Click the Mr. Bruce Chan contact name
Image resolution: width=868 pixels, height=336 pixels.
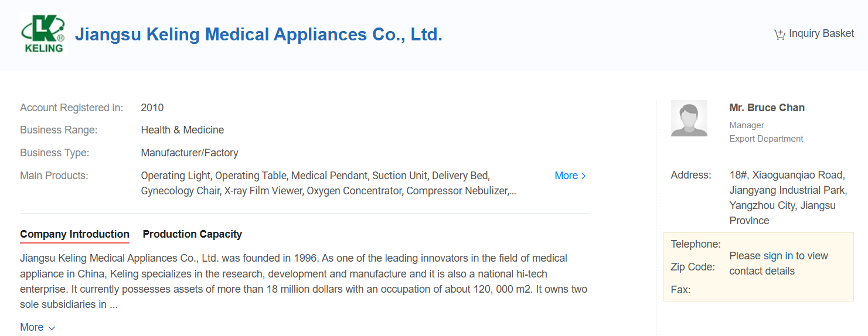point(767,108)
